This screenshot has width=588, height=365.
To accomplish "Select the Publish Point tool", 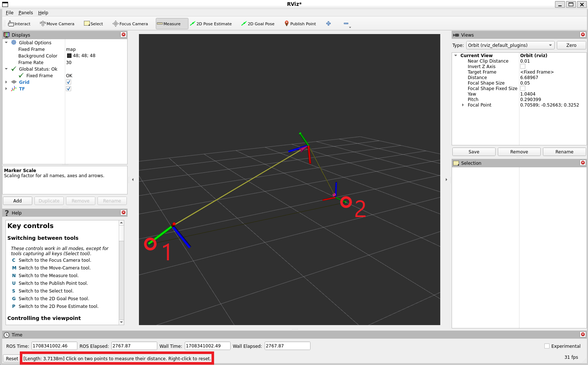I will click(300, 24).
